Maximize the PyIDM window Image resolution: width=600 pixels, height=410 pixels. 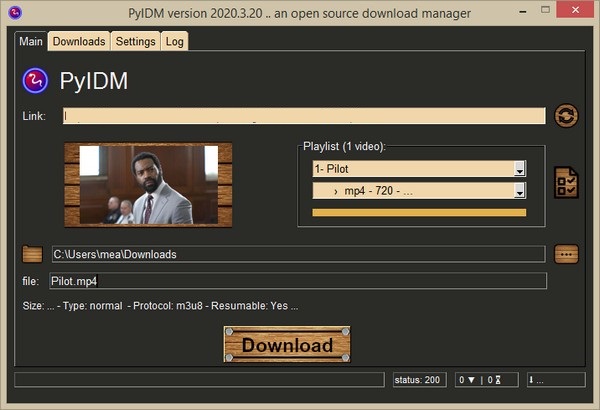click(x=545, y=10)
